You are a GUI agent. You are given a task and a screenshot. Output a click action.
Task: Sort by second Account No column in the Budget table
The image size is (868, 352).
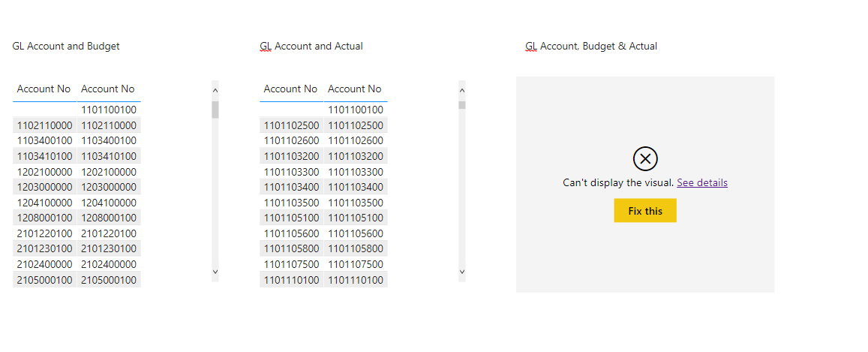108,89
